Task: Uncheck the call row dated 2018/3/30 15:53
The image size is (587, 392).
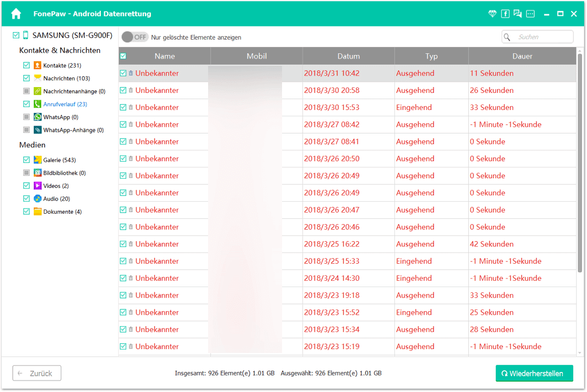Action: [x=123, y=107]
